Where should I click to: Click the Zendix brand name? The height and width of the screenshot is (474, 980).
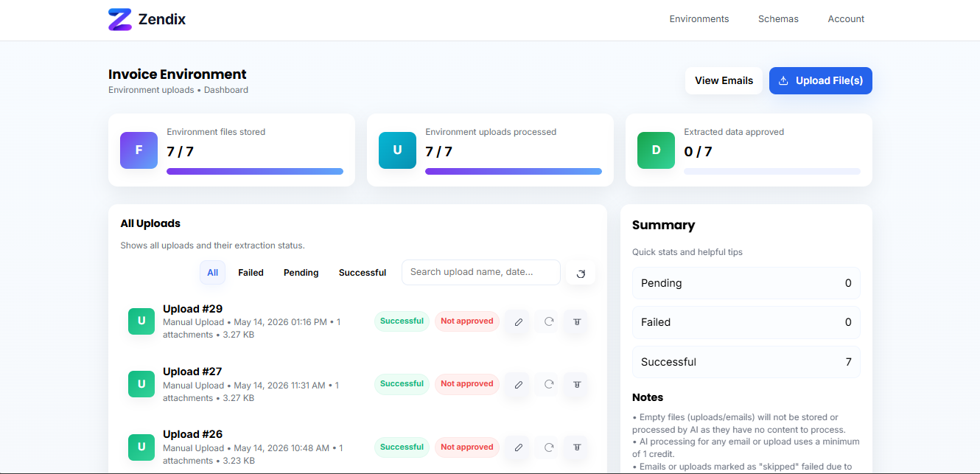click(162, 20)
